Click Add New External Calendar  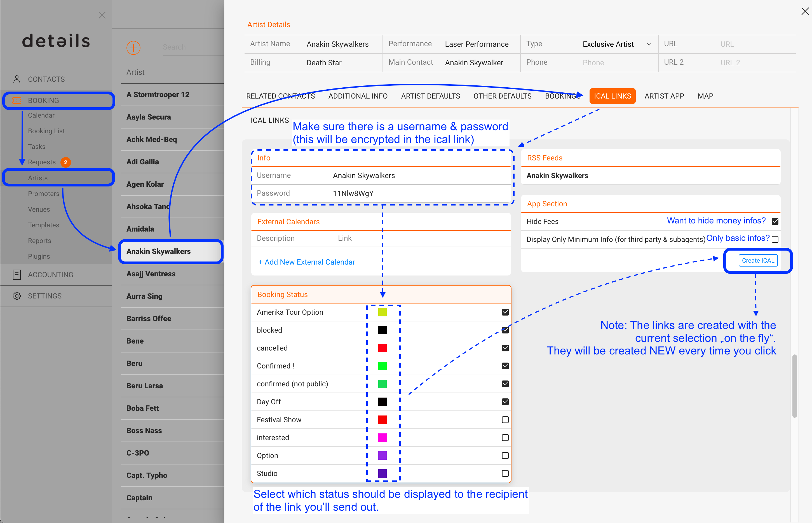point(306,262)
